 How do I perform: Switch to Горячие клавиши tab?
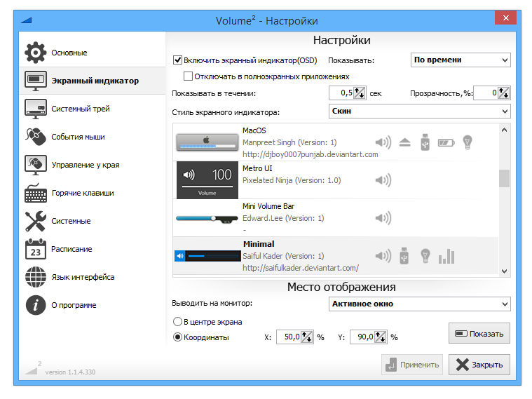point(93,193)
